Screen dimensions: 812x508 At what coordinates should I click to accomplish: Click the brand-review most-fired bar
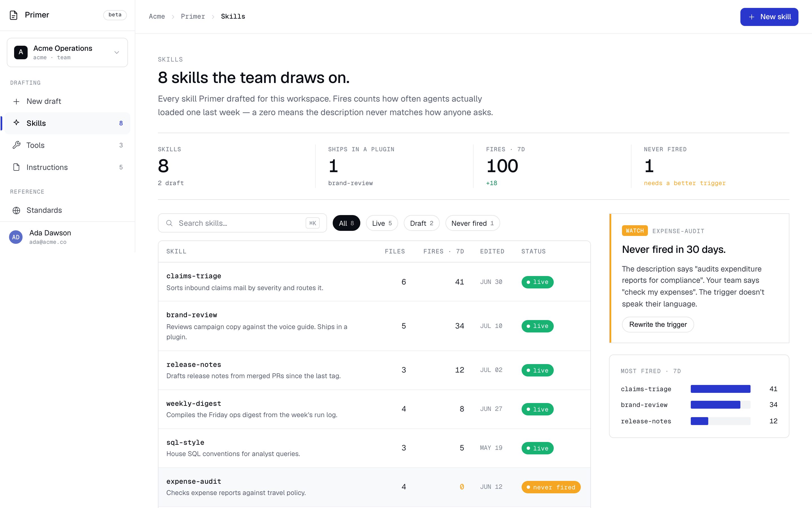tap(720, 405)
